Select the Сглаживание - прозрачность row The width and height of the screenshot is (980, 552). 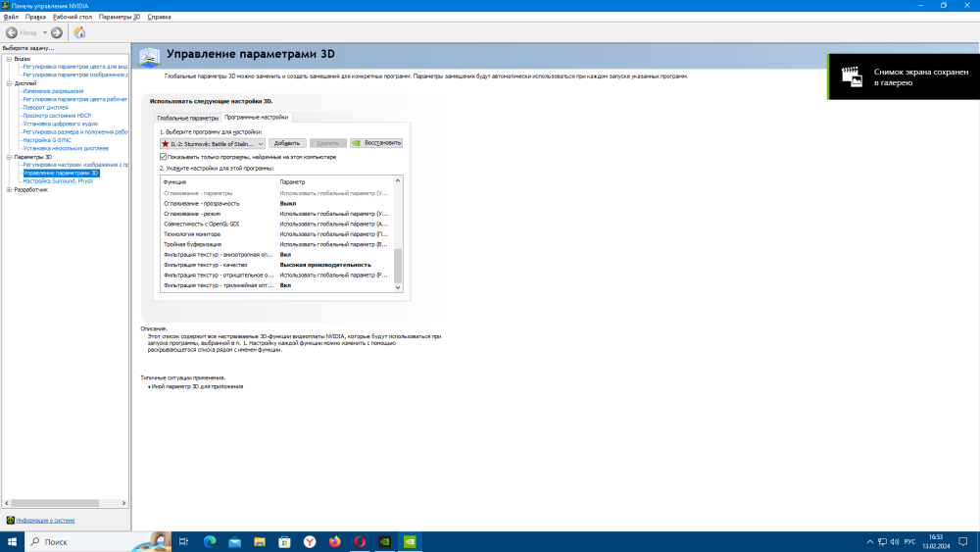pyautogui.click(x=277, y=203)
